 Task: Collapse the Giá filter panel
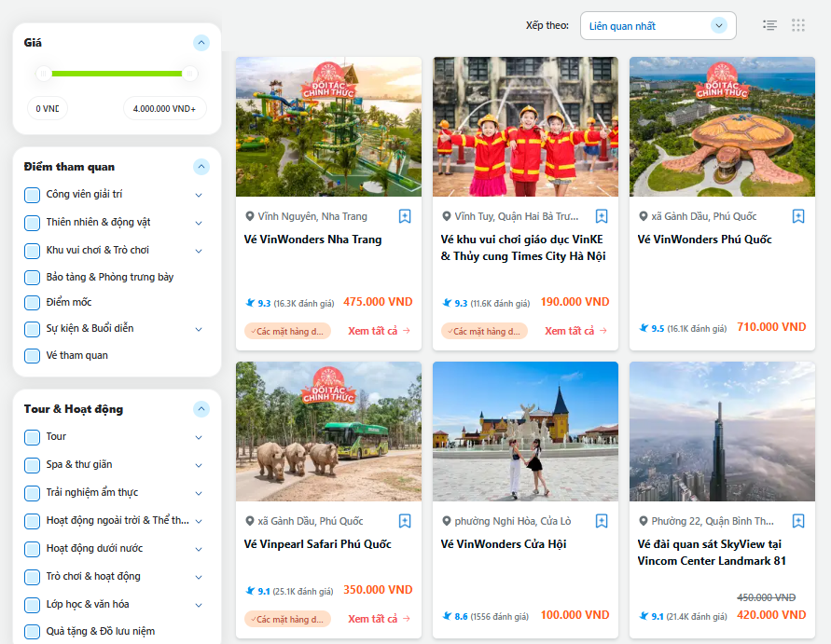point(201,42)
